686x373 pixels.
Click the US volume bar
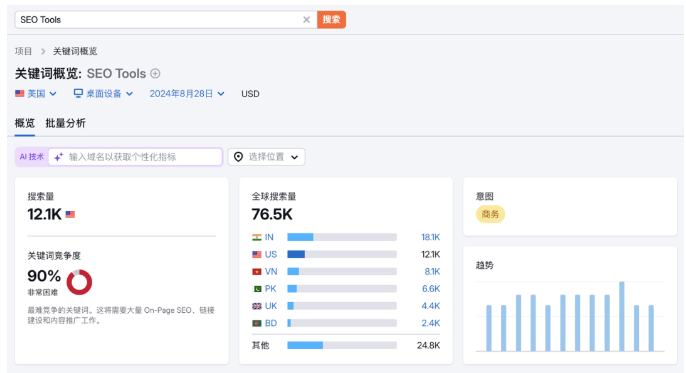342,254
